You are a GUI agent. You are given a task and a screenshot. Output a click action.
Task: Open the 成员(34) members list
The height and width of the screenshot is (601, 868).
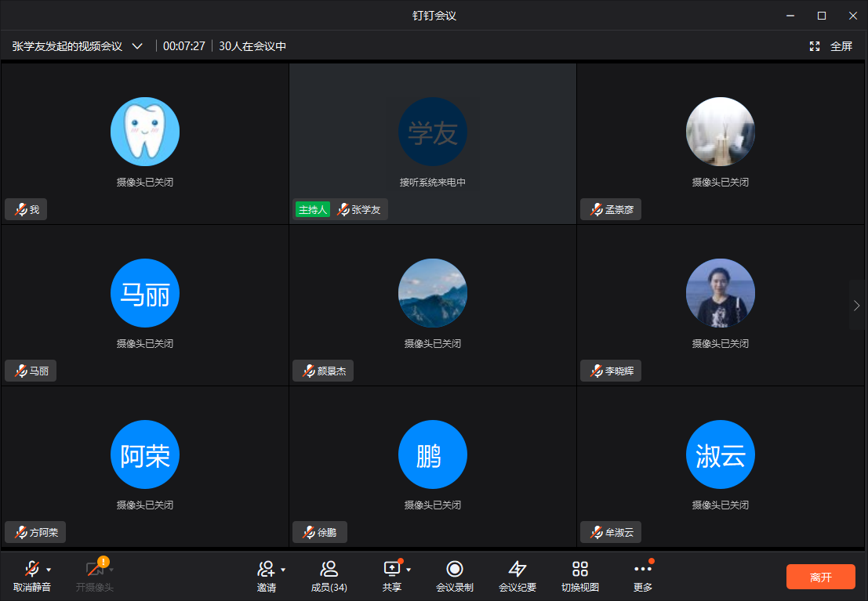click(329, 576)
